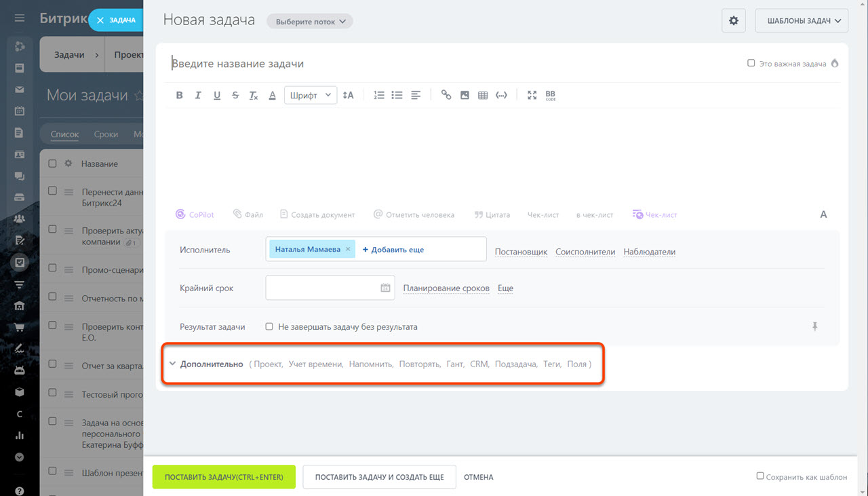Enable Не завершать задачу без результата
Screen dimensions: 868x496
coord(269,326)
